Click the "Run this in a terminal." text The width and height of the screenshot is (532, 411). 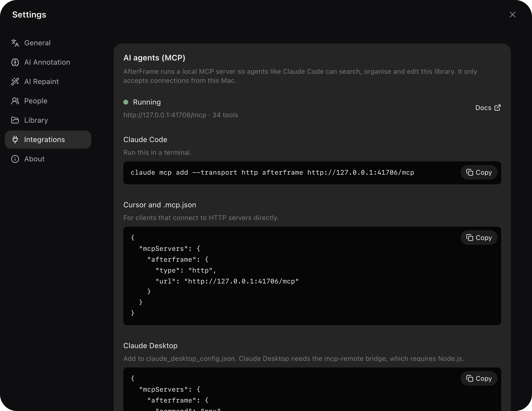pos(157,153)
